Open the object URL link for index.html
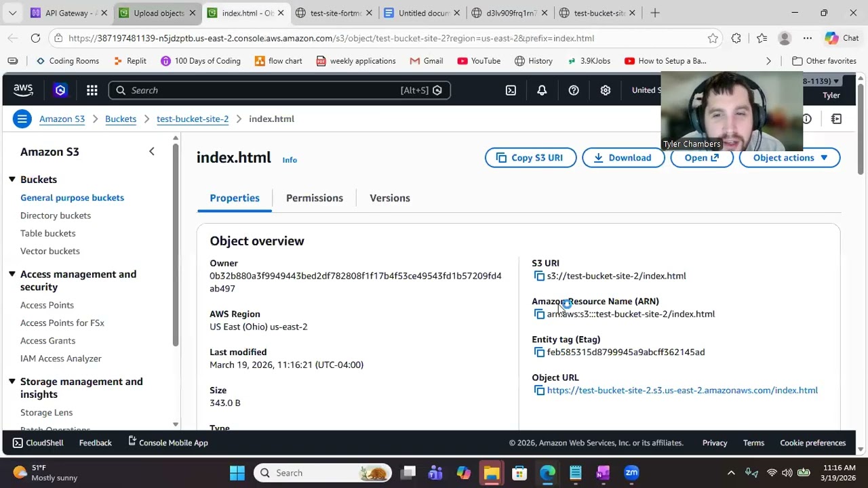The height and width of the screenshot is (488, 868). 682,390
